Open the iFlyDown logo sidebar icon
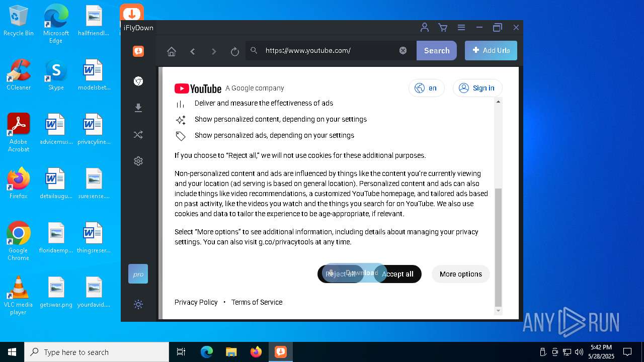Viewport: 644px width, 362px height. pos(138,51)
